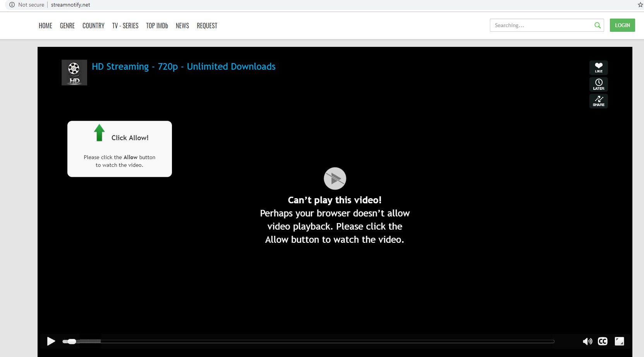Open the COUNTRY menu

pyautogui.click(x=93, y=26)
